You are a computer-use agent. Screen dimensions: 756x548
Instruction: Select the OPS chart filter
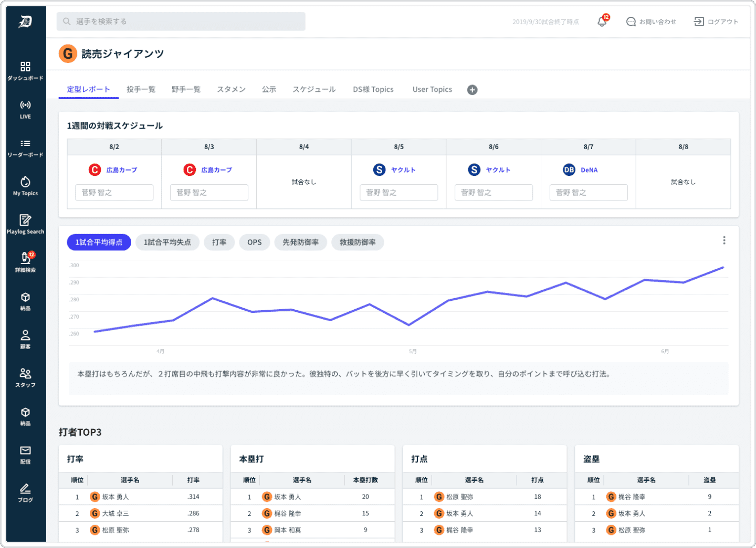coord(255,243)
